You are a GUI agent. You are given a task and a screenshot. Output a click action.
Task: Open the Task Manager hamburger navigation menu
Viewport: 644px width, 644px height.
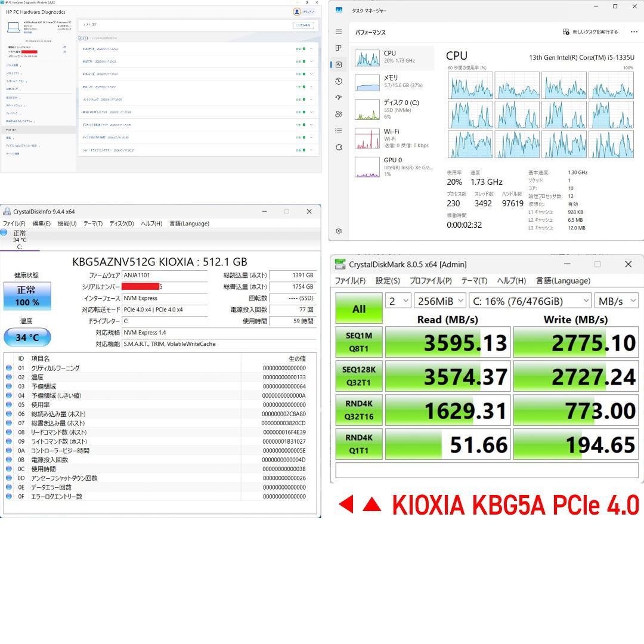pos(339,32)
